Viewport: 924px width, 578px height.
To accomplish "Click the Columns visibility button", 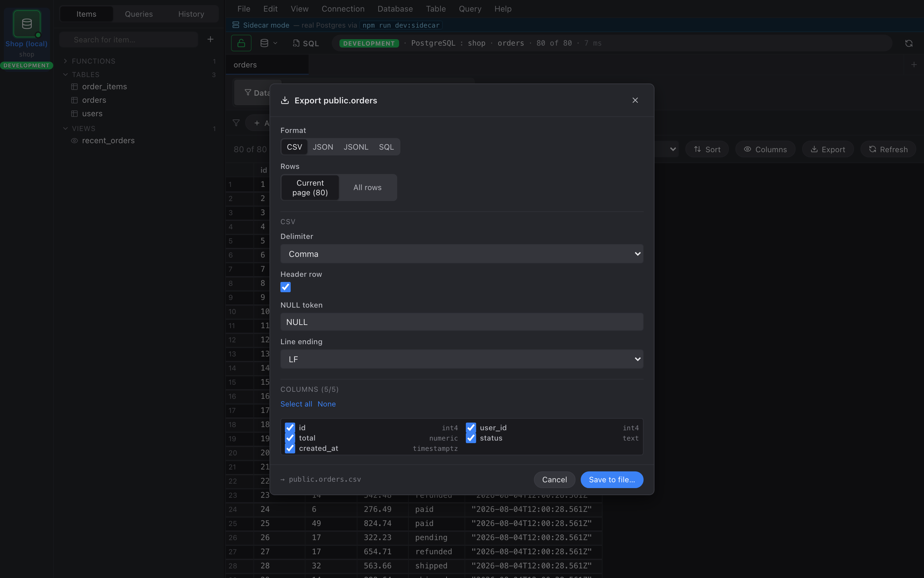I will (765, 149).
